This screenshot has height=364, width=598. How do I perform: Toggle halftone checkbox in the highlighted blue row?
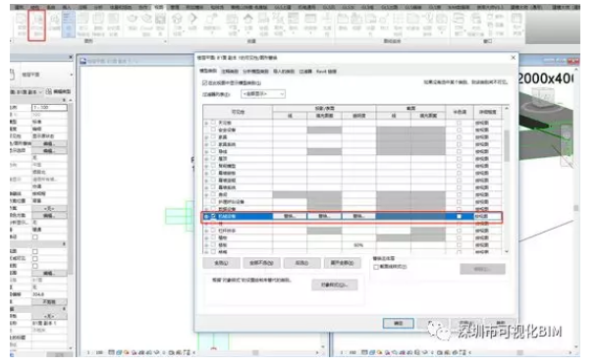pos(460,216)
